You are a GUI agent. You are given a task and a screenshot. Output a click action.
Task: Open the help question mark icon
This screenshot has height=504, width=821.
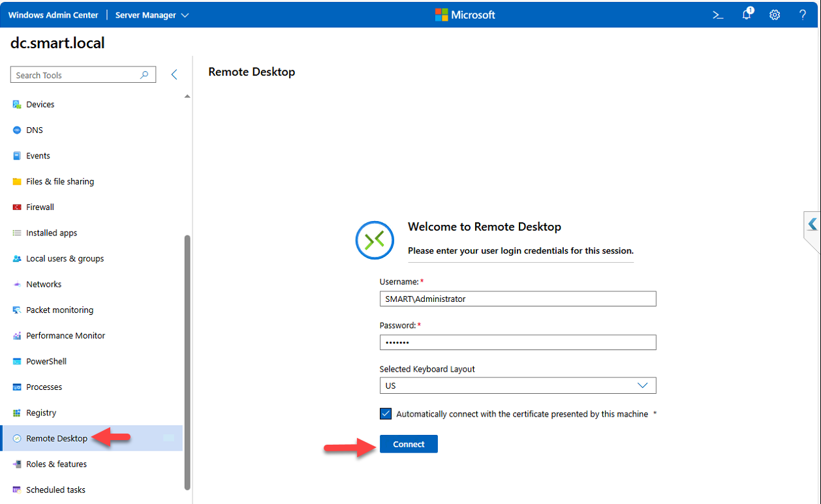click(x=803, y=15)
